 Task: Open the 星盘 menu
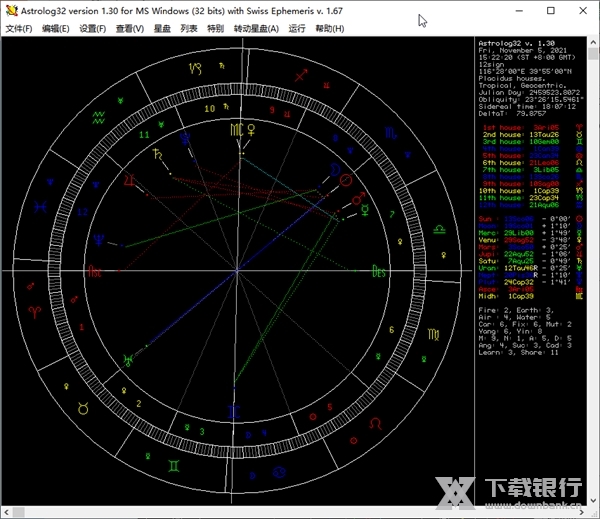(x=162, y=29)
